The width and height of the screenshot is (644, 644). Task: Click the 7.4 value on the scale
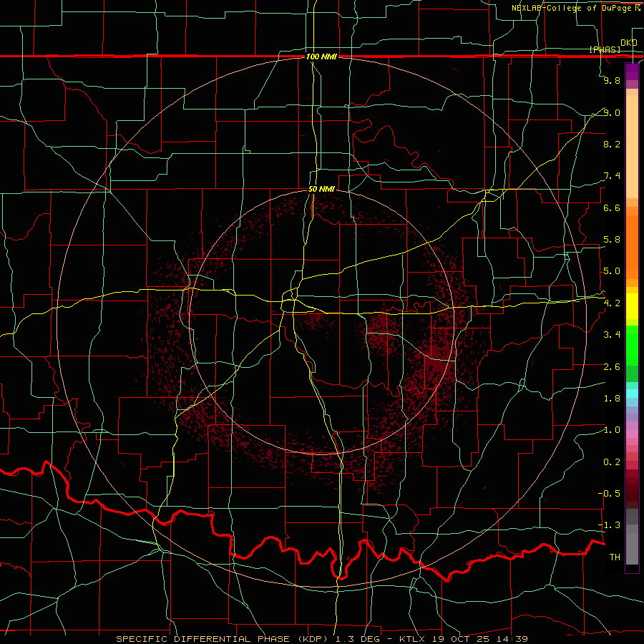click(x=612, y=176)
